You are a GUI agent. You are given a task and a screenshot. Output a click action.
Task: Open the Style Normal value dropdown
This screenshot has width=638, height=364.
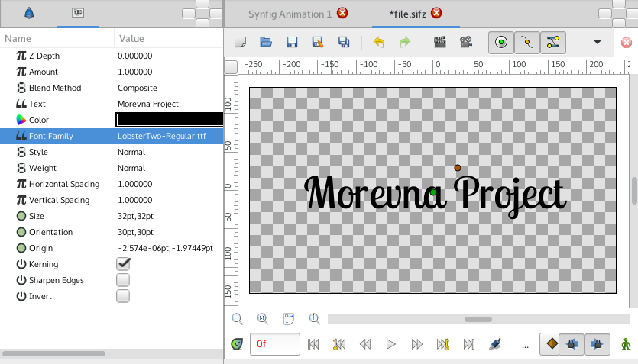[131, 152]
